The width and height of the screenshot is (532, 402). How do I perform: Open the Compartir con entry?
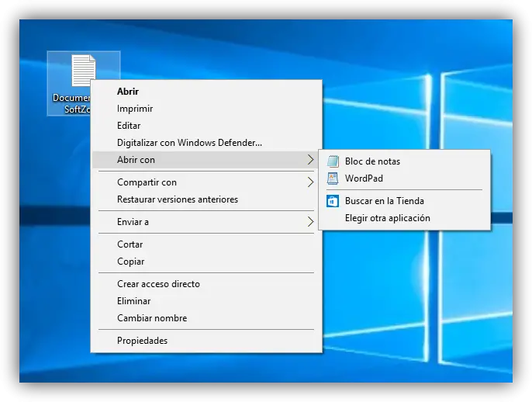click(206, 182)
